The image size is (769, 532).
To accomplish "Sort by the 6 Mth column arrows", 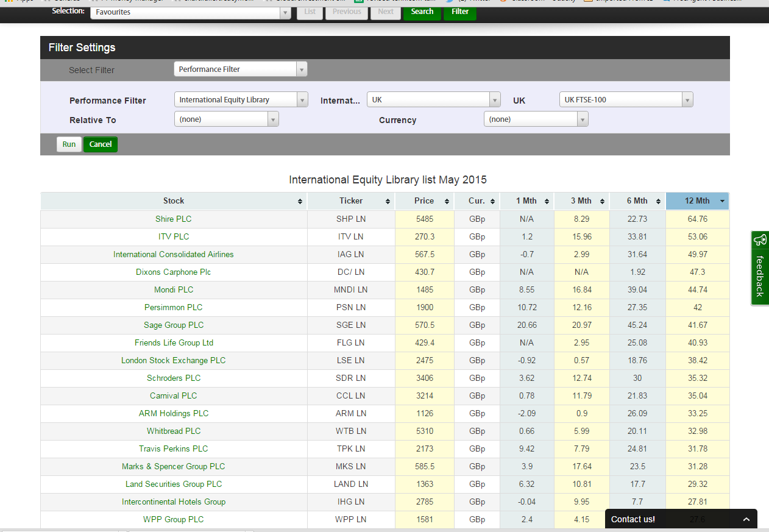I will click(658, 201).
